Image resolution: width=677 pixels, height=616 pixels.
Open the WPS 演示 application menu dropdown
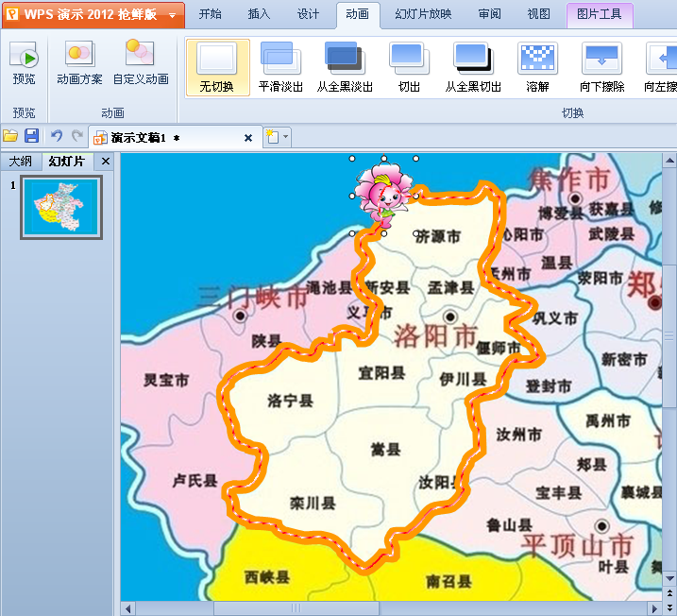(x=171, y=15)
